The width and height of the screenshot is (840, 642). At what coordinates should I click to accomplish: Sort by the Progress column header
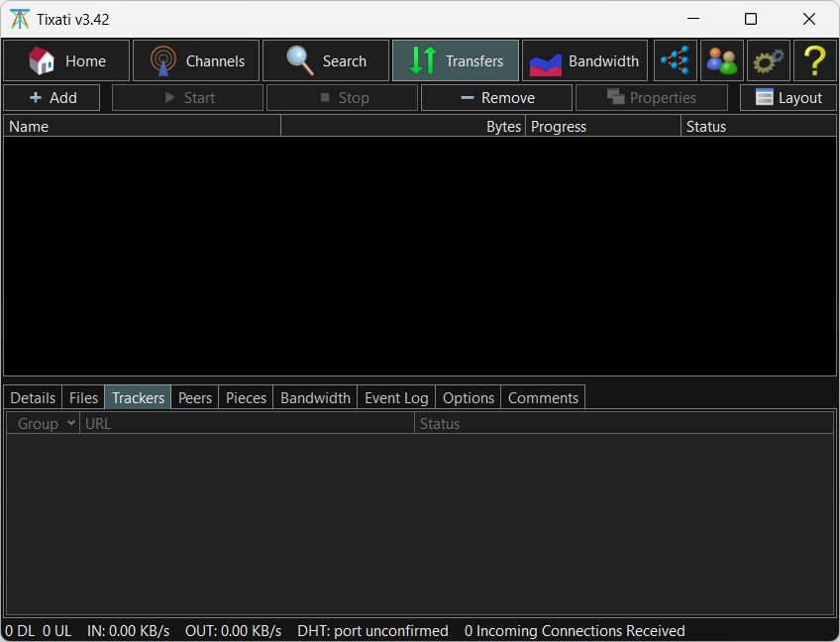[x=602, y=126]
